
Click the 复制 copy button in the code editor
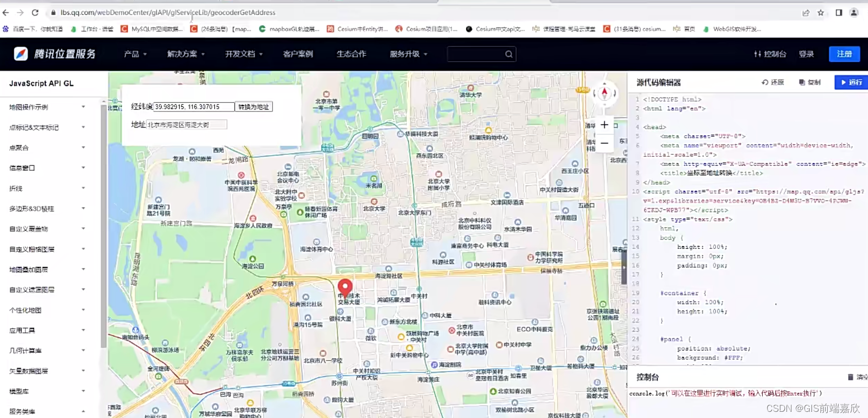click(x=810, y=83)
